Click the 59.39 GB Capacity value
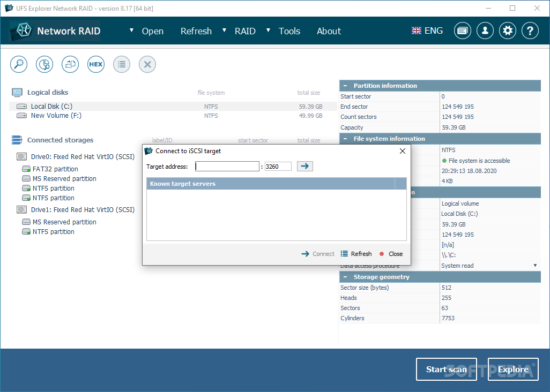 454,127
